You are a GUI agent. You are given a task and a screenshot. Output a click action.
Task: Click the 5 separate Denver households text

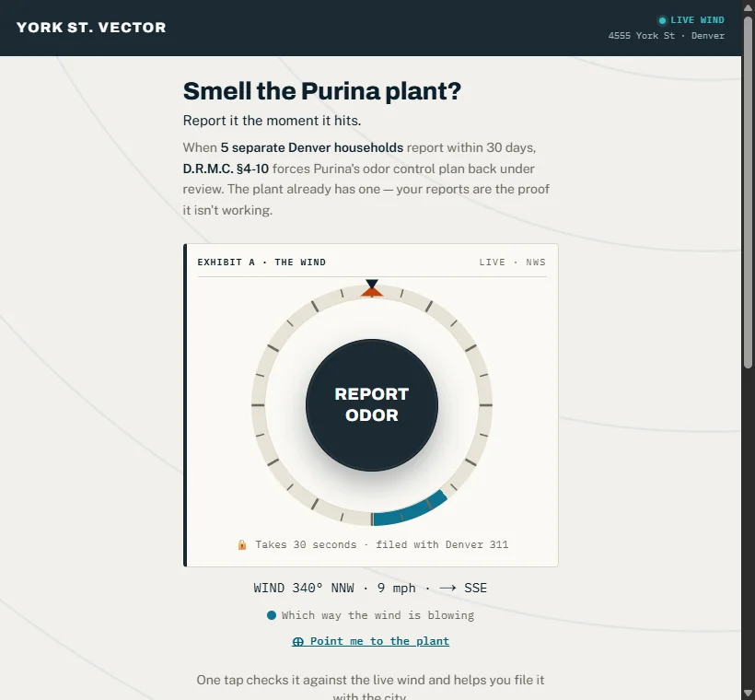[x=311, y=147]
